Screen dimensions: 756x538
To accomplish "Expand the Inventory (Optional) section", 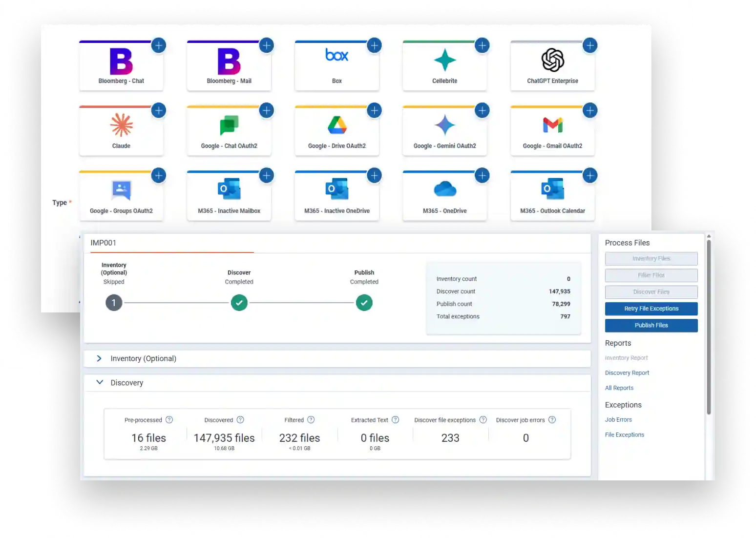I will coord(99,358).
